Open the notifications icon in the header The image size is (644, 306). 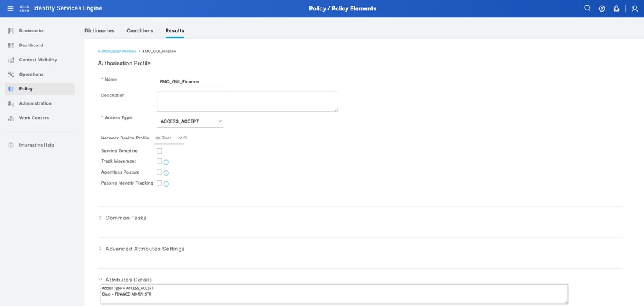(616, 8)
